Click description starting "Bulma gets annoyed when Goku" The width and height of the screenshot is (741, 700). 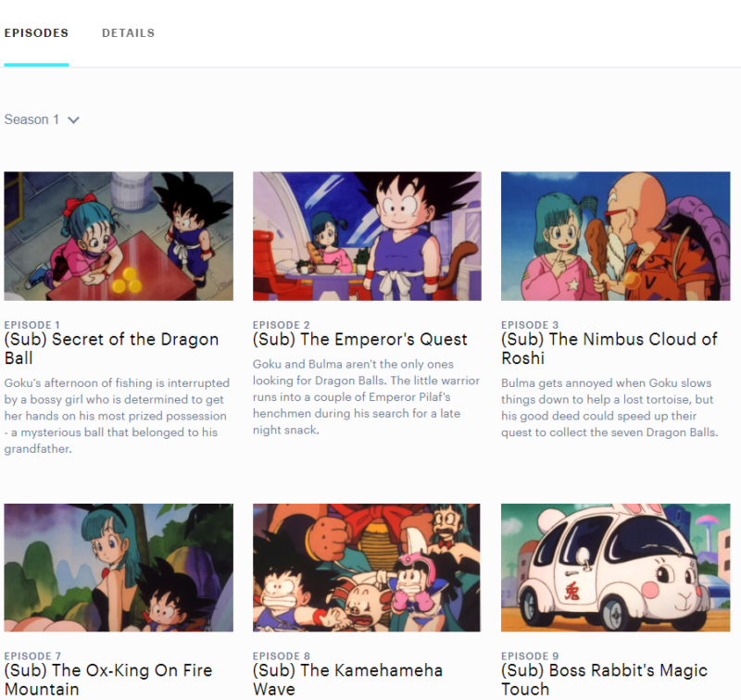[609, 407]
